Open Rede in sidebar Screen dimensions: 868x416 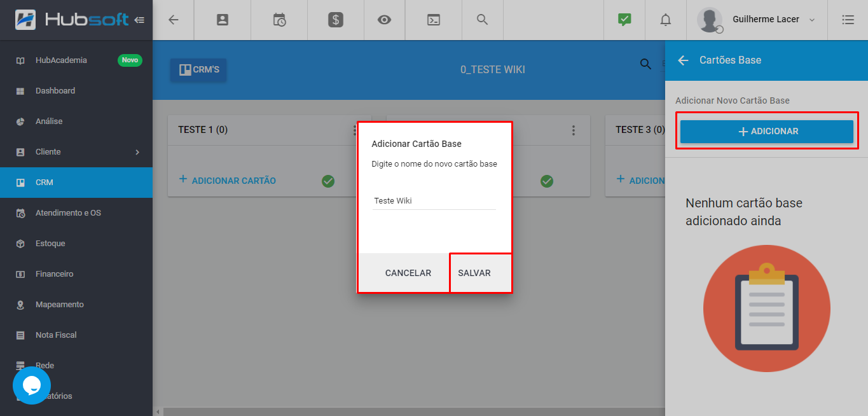76,366
